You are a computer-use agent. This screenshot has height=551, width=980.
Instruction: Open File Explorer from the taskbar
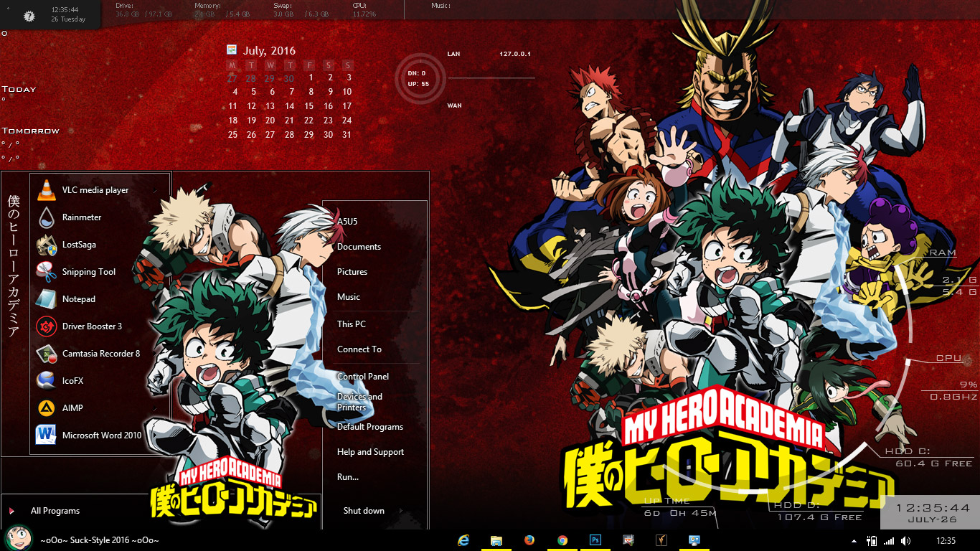coord(496,540)
